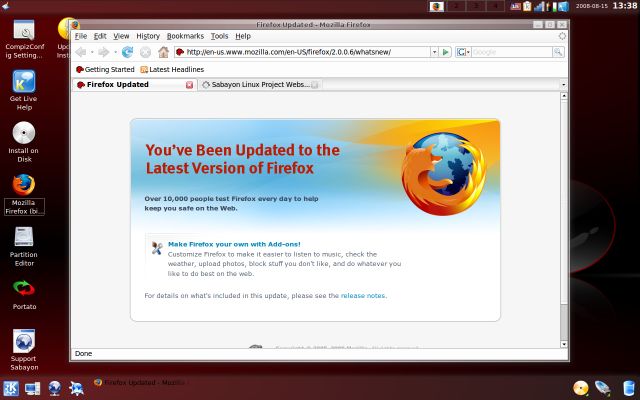Open Latest Headlines bookmark feed

coord(172,69)
